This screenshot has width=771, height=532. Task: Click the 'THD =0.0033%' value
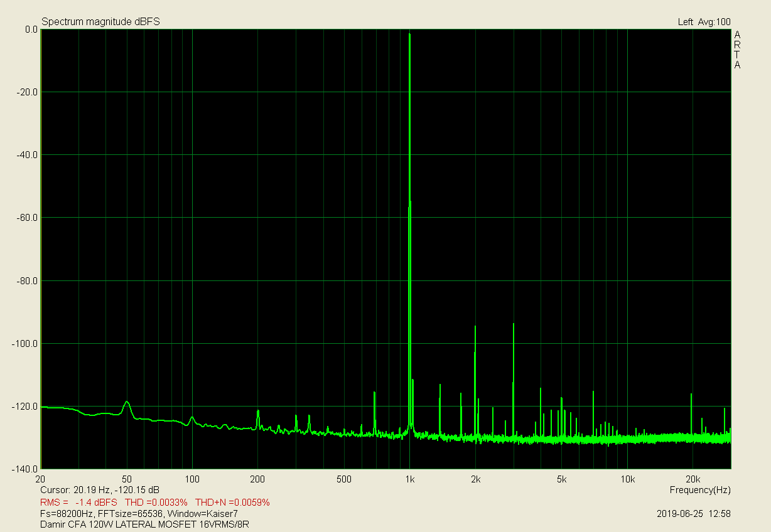click(156, 503)
